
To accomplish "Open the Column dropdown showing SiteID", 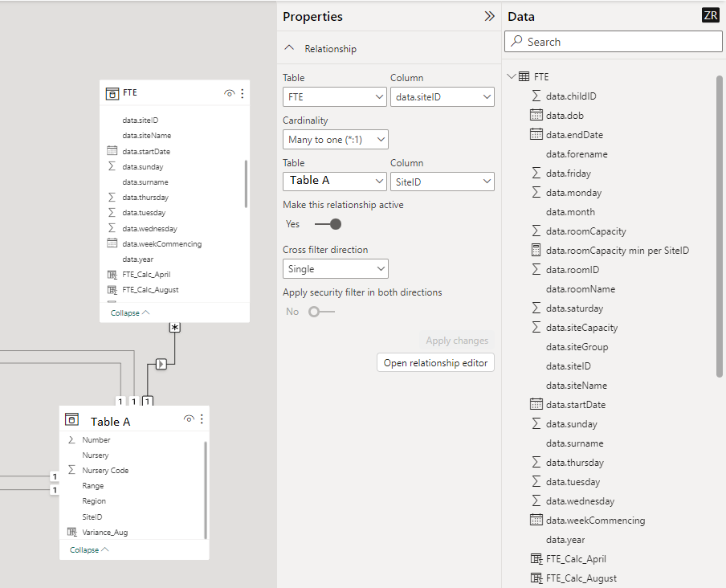I will 443,182.
